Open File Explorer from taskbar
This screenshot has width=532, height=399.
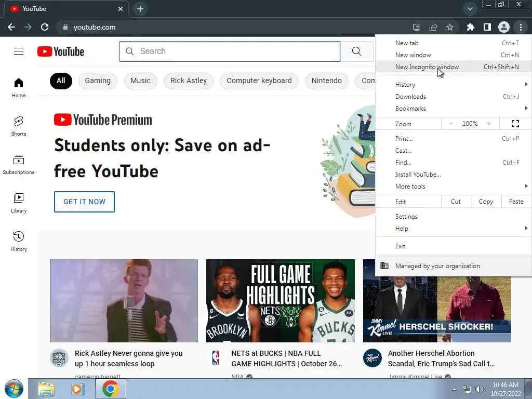pyautogui.click(x=46, y=389)
